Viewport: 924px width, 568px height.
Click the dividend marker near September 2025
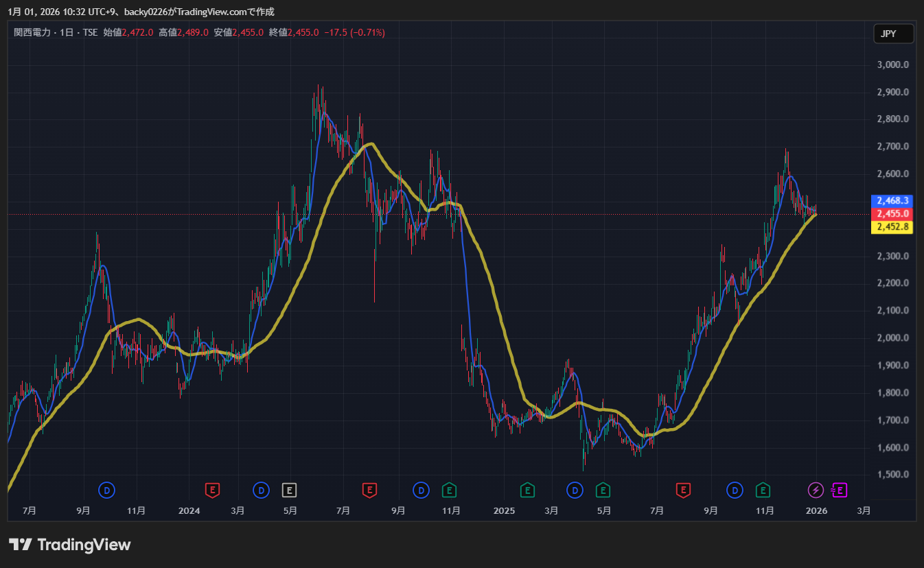tap(735, 490)
